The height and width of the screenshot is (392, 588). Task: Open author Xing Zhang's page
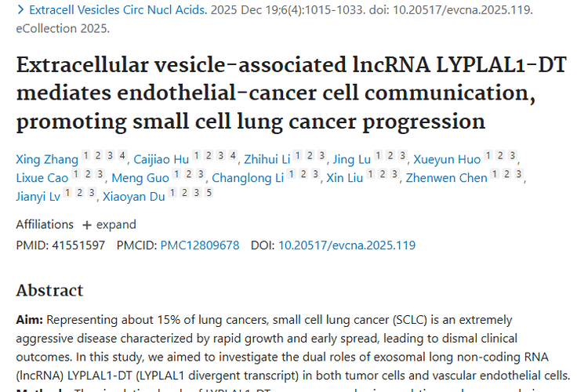46,160
